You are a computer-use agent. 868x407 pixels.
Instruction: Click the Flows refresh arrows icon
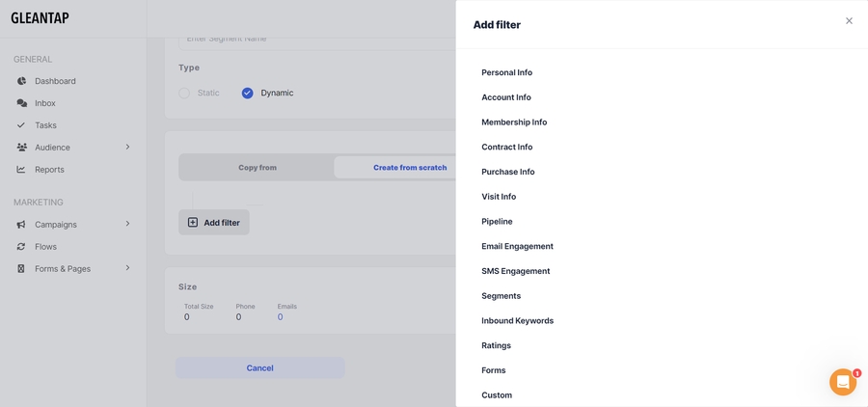pyautogui.click(x=21, y=247)
